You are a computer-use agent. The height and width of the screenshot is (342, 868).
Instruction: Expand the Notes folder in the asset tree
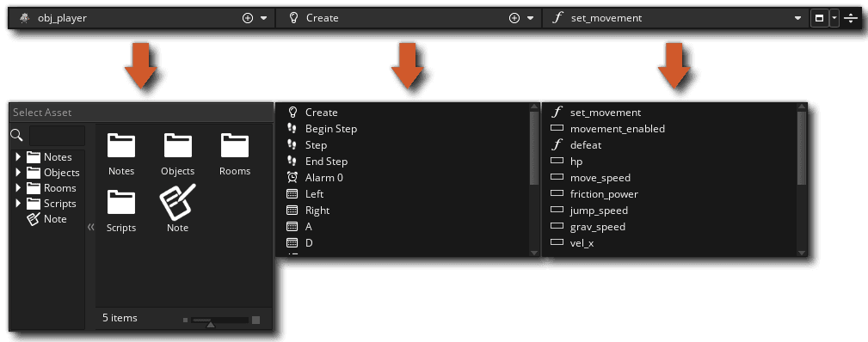pos(18,157)
